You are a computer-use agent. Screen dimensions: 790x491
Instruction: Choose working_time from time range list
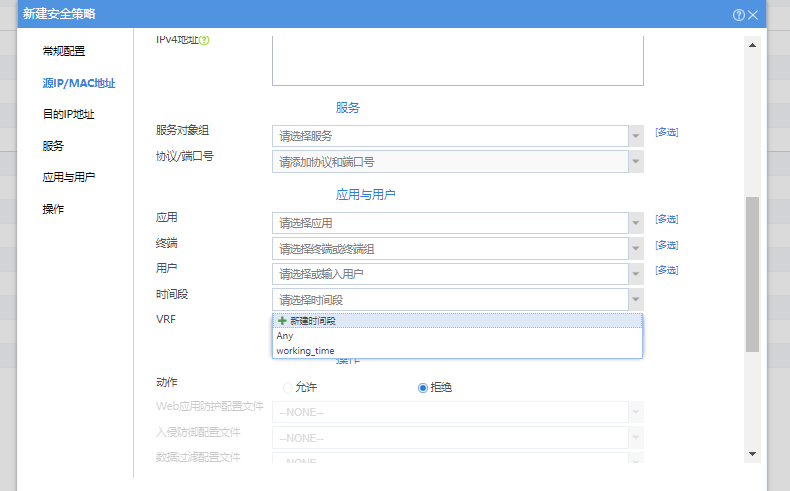pos(306,351)
